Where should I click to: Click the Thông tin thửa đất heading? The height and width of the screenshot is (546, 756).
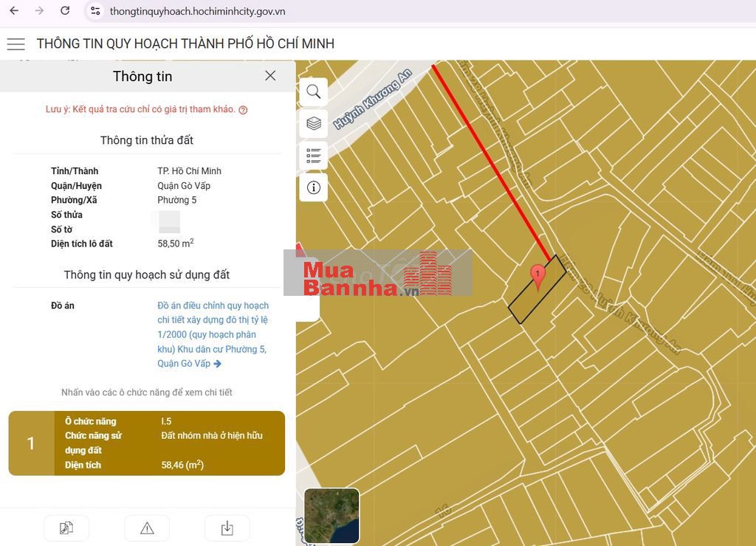click(147, 140)
